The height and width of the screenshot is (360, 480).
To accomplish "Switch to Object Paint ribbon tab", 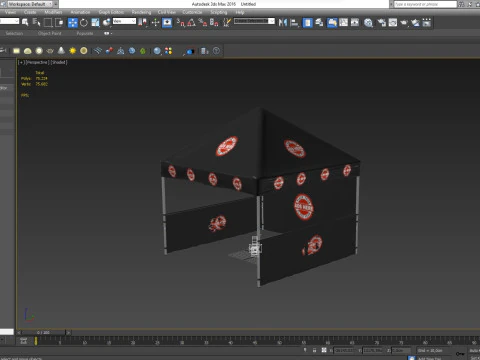I will click(x=50, y=33).
